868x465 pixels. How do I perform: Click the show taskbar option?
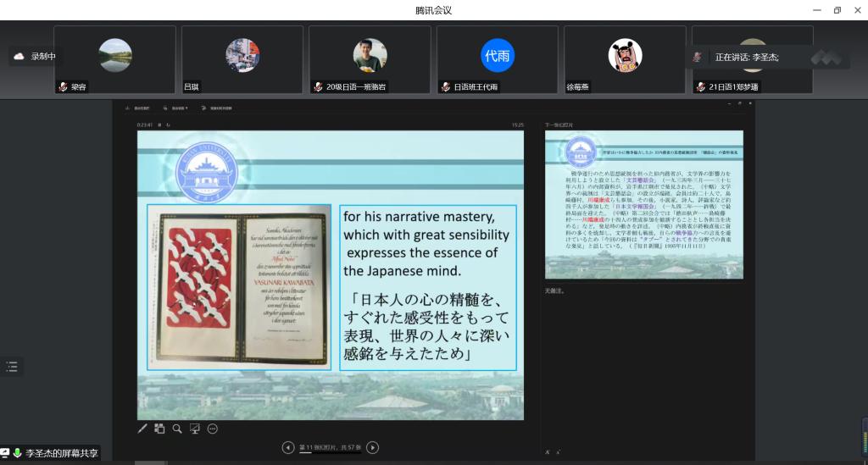[x=137, y=108]
